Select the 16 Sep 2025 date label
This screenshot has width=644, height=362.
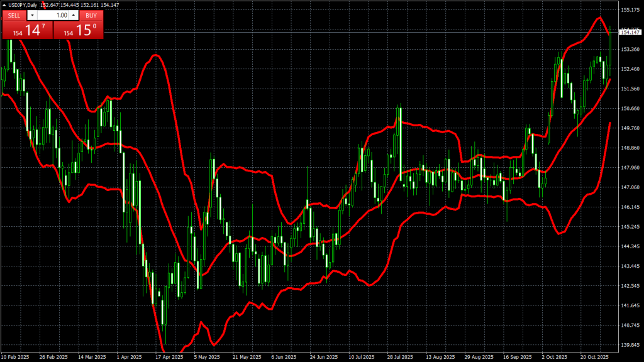(x=516, y=356)
